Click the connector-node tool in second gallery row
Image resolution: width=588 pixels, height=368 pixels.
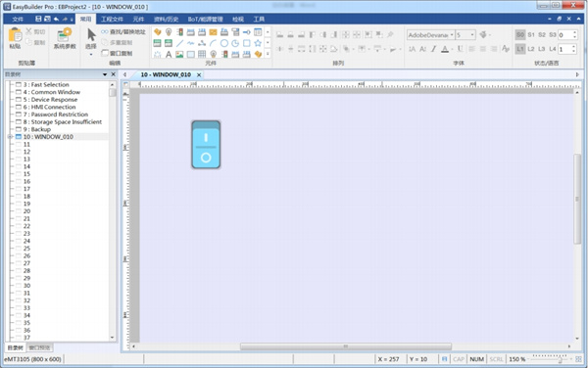click(202, 43)
